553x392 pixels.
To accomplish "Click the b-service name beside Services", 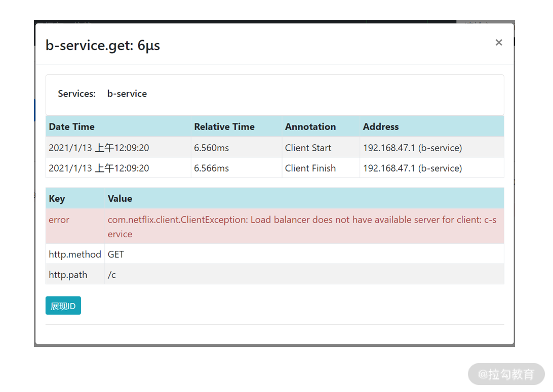I will [127, 94].
